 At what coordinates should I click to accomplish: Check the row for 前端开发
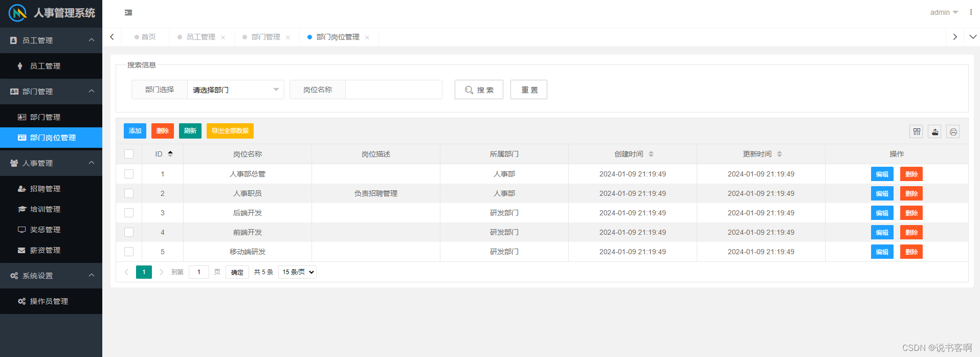click(129, 232)
